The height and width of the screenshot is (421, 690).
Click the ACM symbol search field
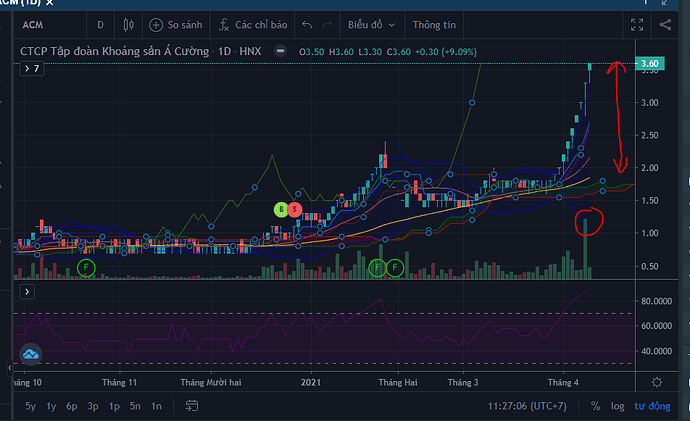(x=40, y=24)
